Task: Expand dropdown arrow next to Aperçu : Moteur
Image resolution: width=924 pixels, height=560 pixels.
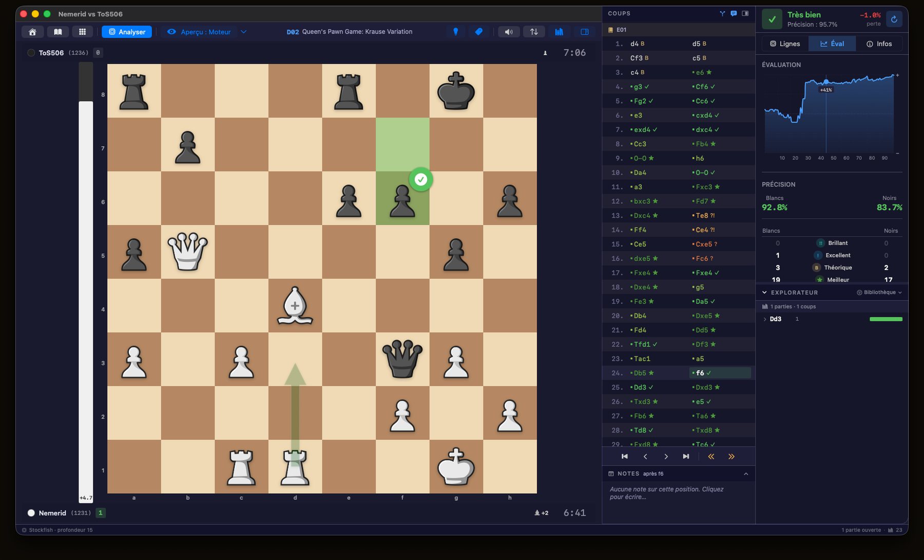Action: click(x=244, y=32)
